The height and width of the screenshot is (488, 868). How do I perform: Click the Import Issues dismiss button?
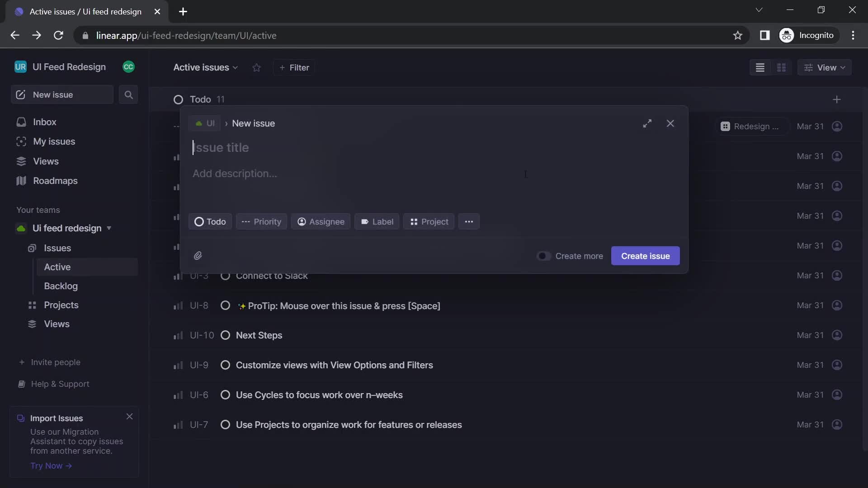click(129, 416)
